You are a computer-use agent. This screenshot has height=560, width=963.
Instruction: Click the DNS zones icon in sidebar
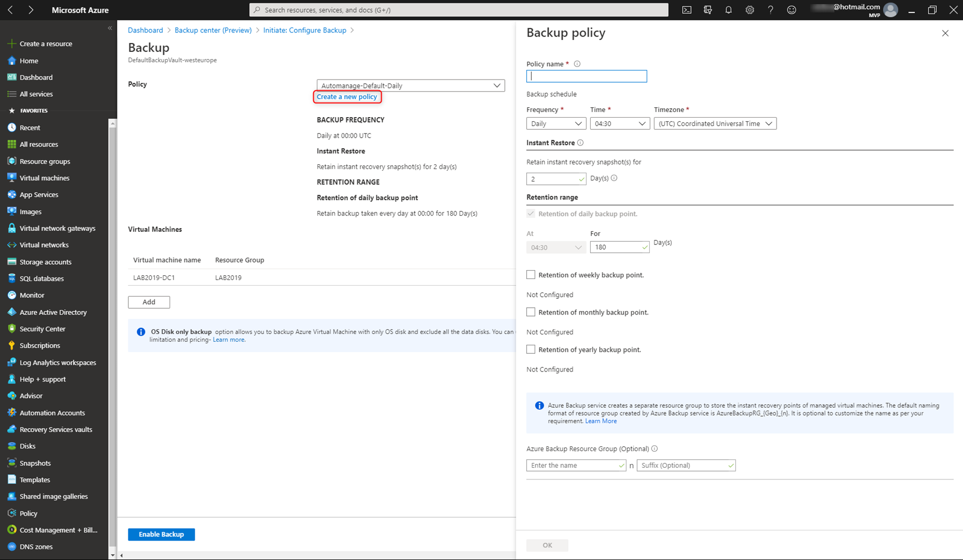point(12,546)
